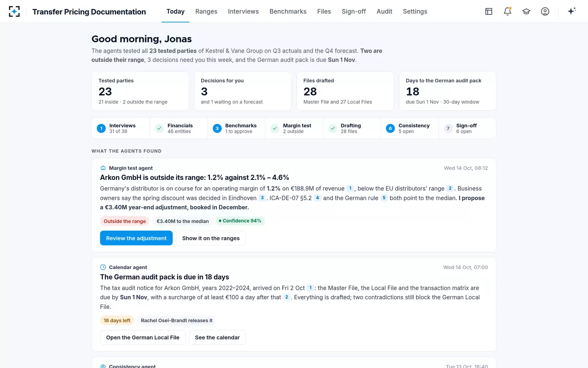The width and height of the screenshot is (588, 368).
Task: Open the Tested parties summary card
Action: point(140,91)
